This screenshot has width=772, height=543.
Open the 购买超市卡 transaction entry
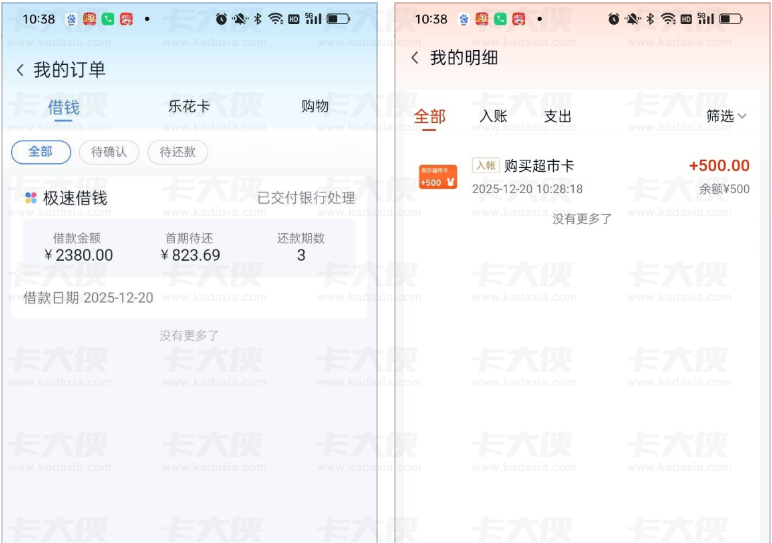[583, 177]
